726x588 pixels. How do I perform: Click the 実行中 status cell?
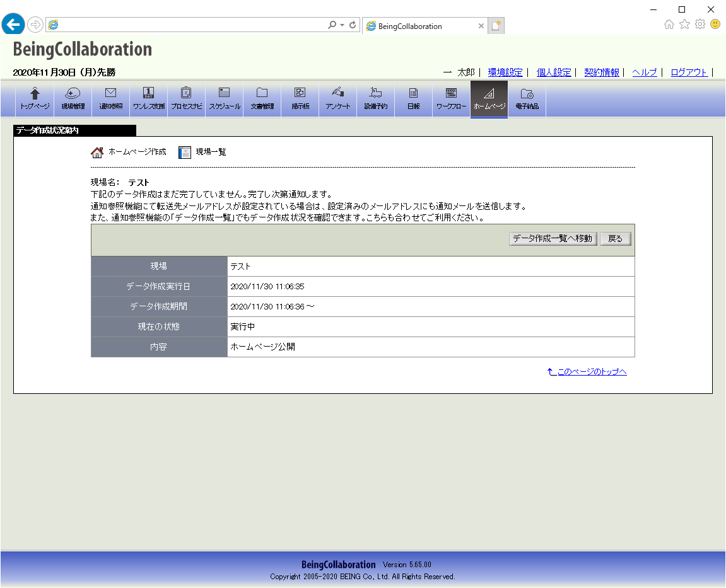tap(431, 327)
